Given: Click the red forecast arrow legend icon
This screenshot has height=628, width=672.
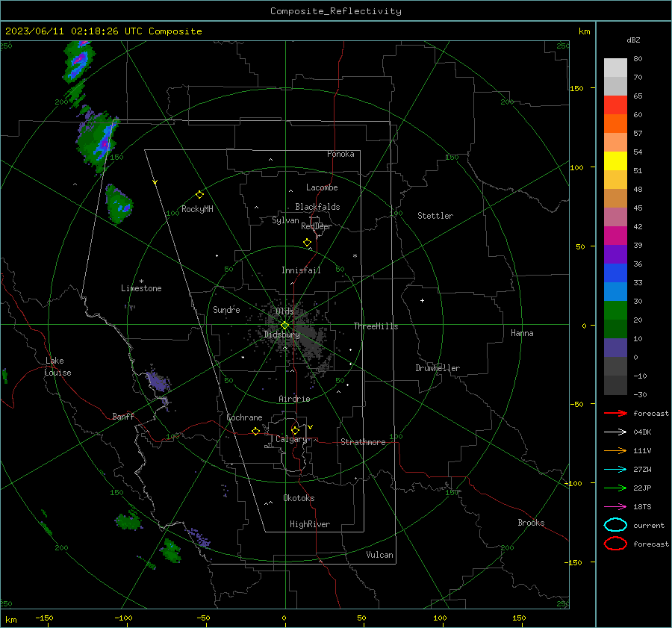Looking at the screenshot, I should (615, 413).
